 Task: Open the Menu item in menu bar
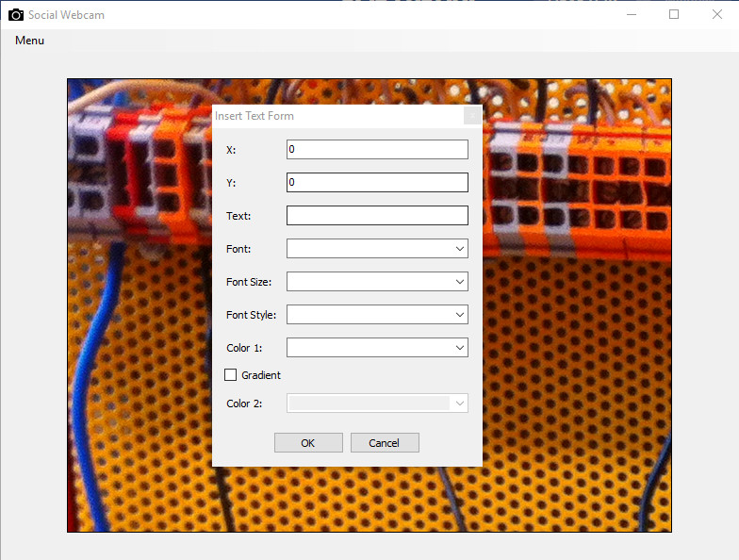click(x=29, y=41)
